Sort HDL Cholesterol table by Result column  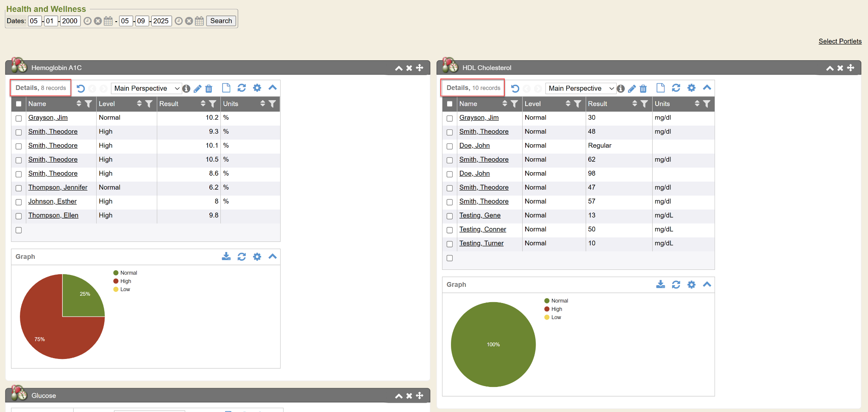tap(634, 104)
